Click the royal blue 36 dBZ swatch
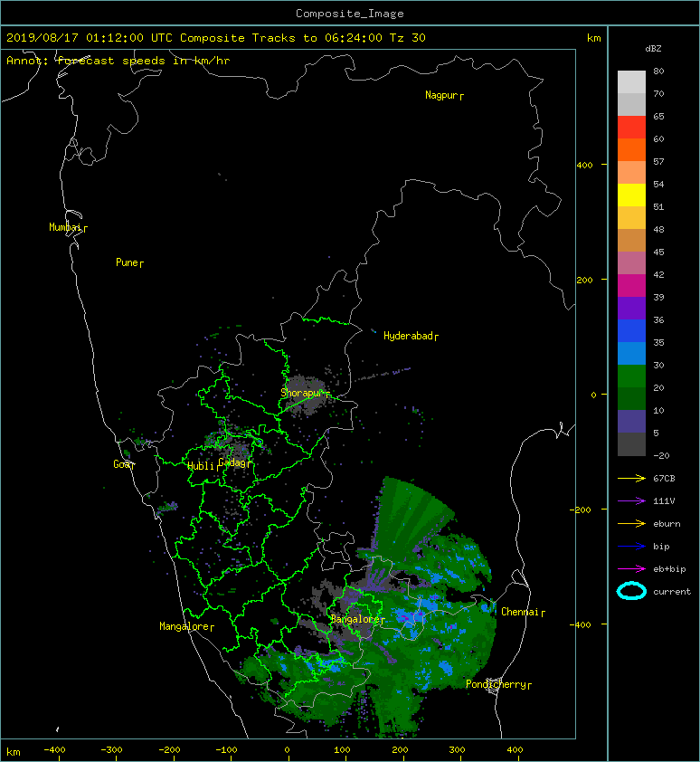 click(x=631, y=330)
